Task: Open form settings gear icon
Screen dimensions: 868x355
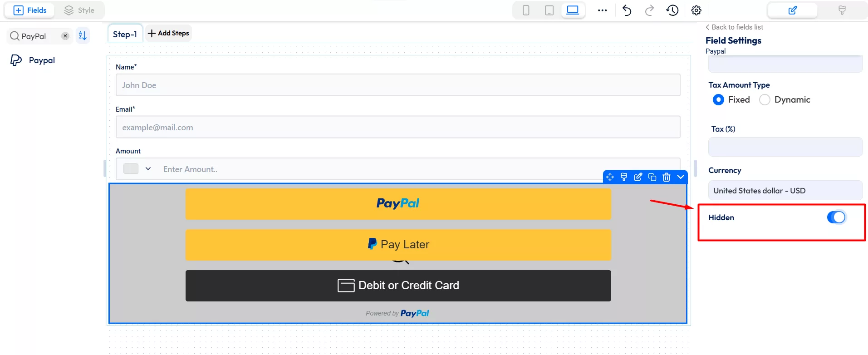Action: point(696,10)
